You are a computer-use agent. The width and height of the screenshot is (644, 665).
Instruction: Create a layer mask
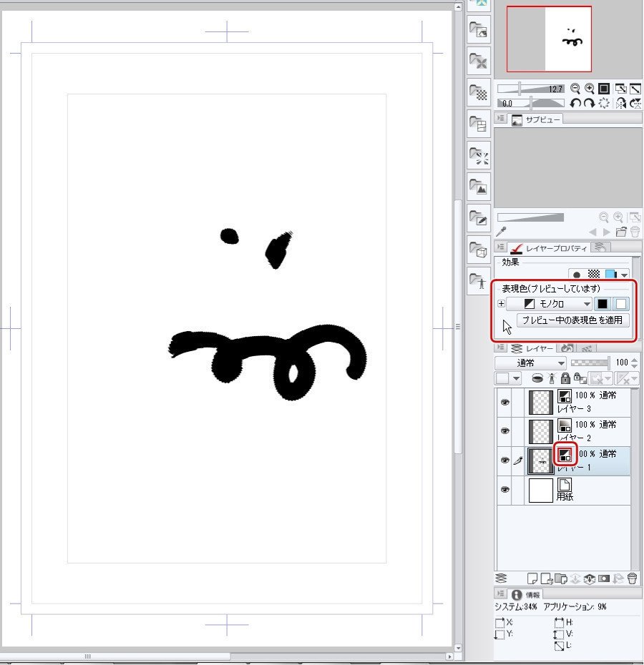604,578
